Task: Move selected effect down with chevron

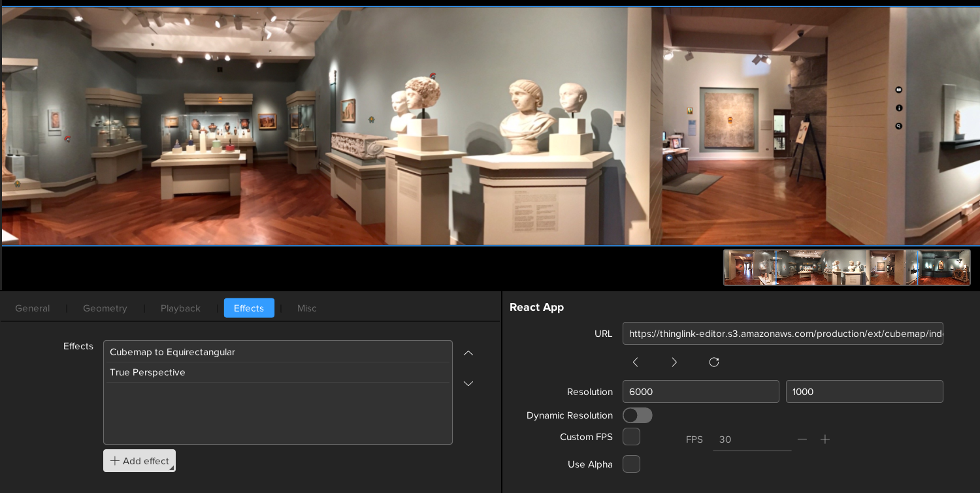Action: coord(468,383)
